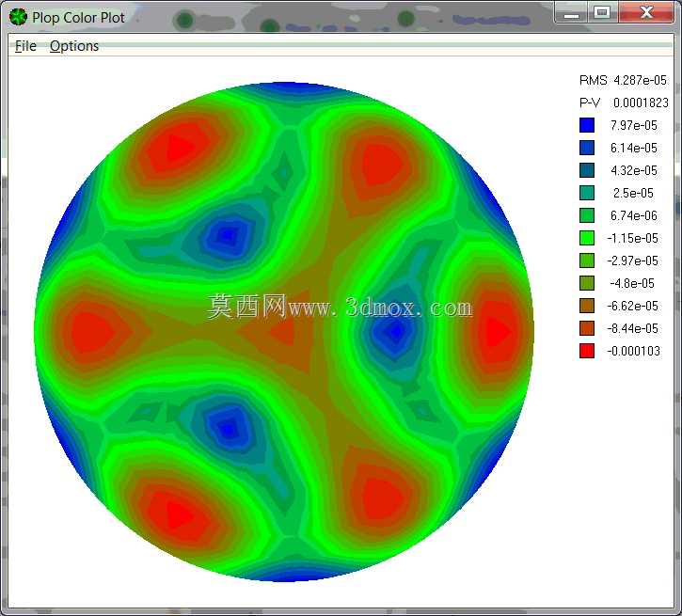
Task: Click the -0.000103 red legend swatch
Action: click(587, 351)
